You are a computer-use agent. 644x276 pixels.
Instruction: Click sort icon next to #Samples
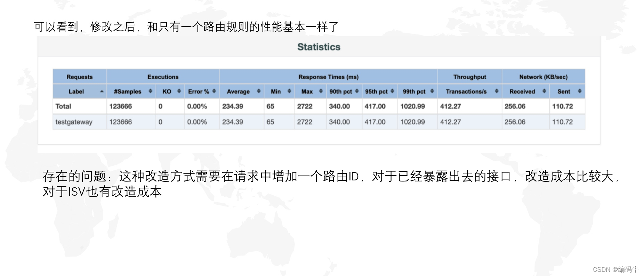(150, 91)
